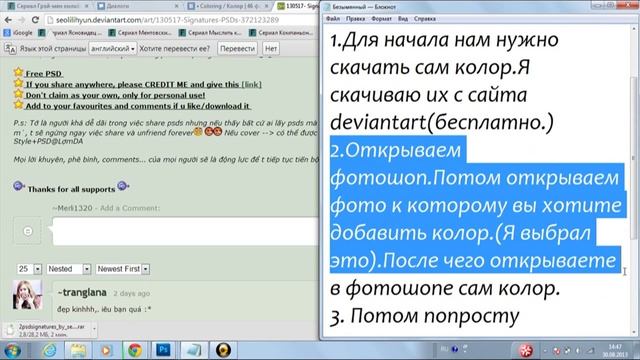The height and width of the screenshot is (360, 640).
Task: Click the Notepad title bar icon
Action: pyautogui.click(x=327, y=7)
